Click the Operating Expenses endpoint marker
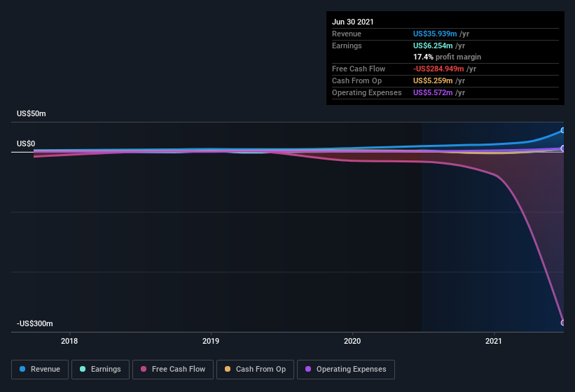Viewport: 575px width, 392px height. pyautogui.click(x=562, y=148)
